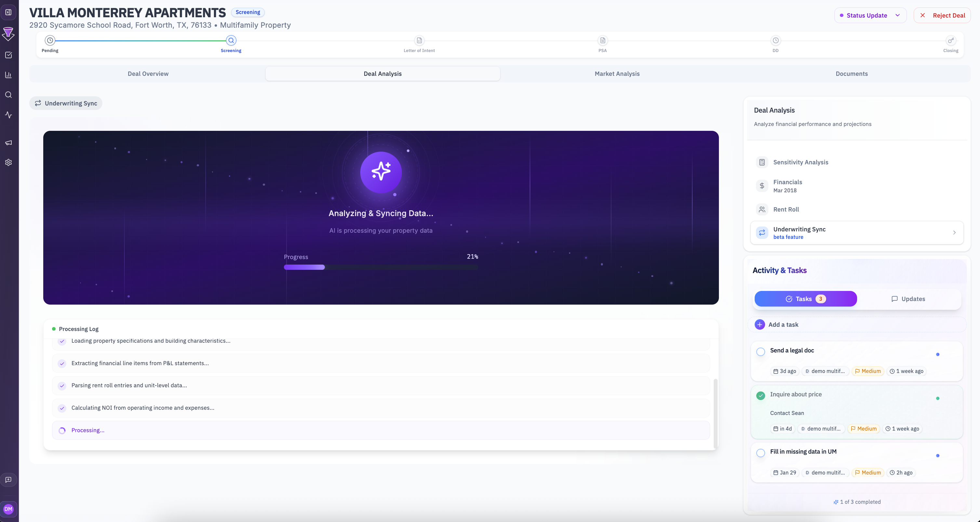
Task: Click the megaphone icon in sidebar
Action: coord(8,143)
